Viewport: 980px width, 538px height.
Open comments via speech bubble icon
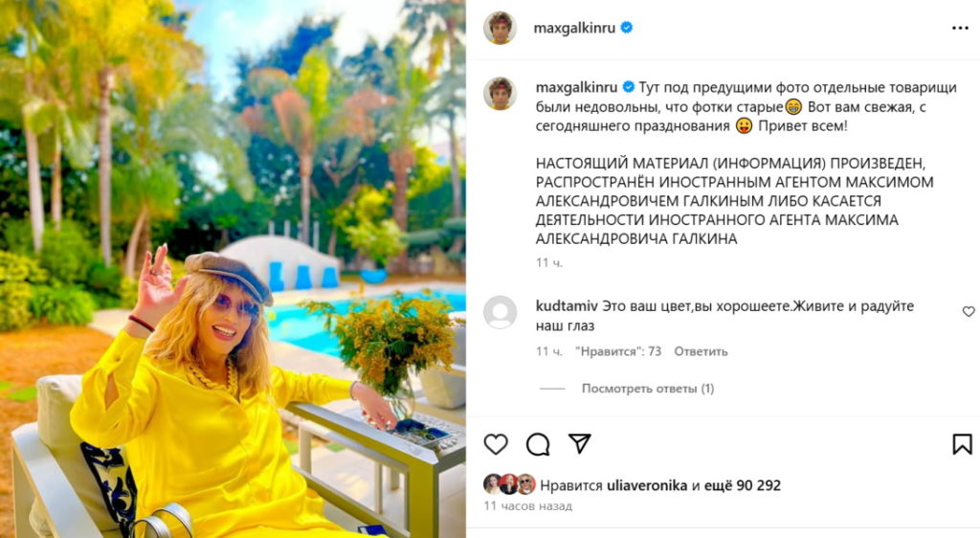point(538,444)
